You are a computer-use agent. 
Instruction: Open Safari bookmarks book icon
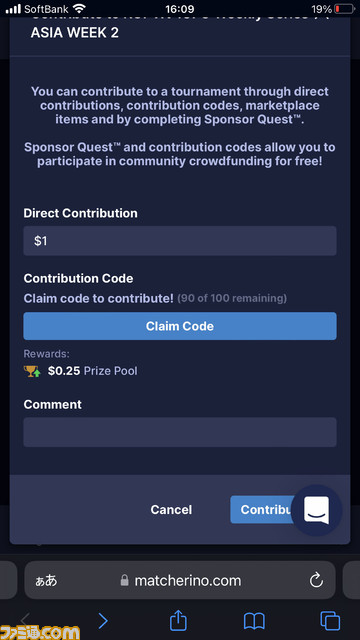click(254, 622)
